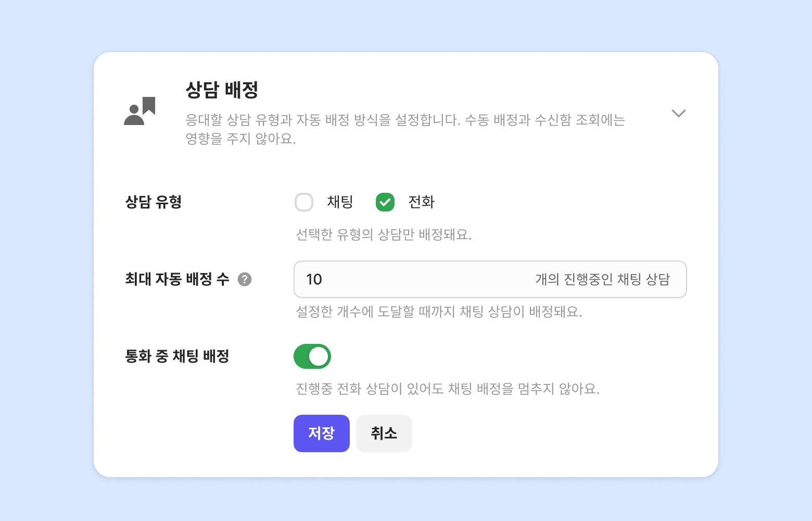812x521 pixels.
Task: Click the 최대 자동 배정 수 label
Action: pos(177,280)
